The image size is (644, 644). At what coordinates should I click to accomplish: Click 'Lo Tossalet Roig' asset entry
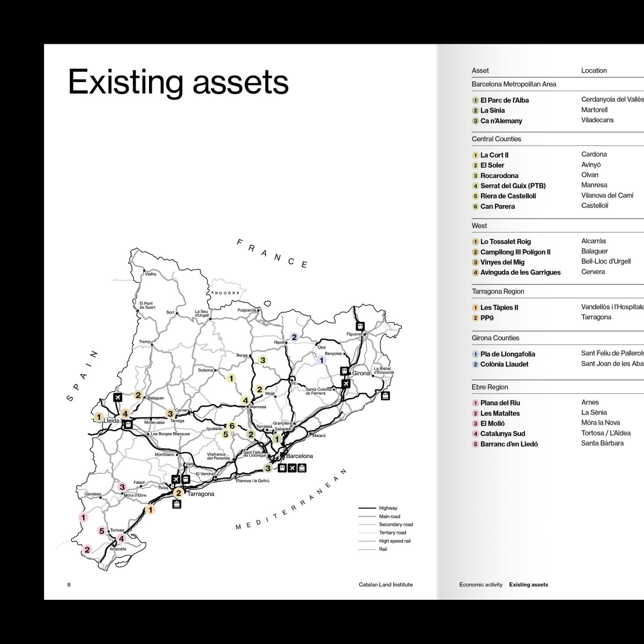click(x=505, y=242)
